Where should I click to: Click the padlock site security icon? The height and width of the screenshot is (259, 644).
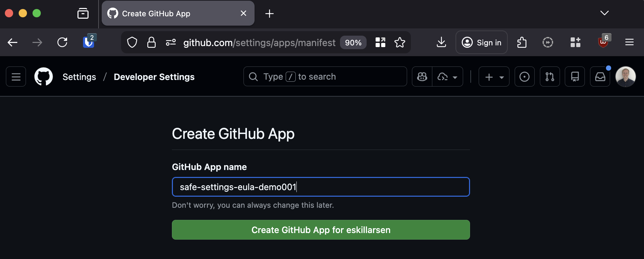tap(151, 43)
